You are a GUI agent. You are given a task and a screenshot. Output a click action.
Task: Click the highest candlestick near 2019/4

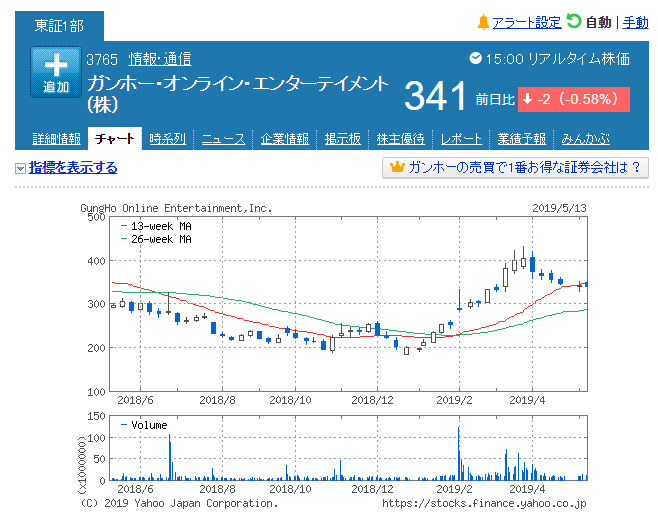pos(523,258)
